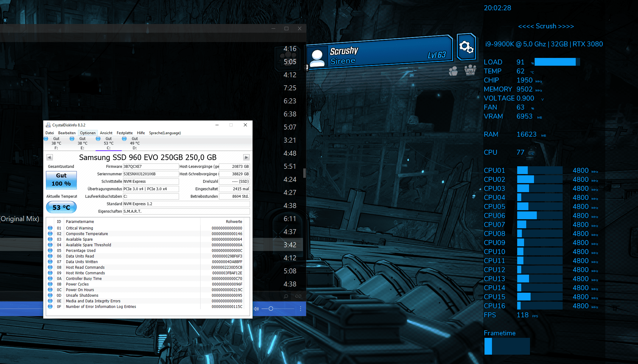Open the friends icon below Scrushy banner
The width and height of the screenshot is (638, 364).
(453, 71)
